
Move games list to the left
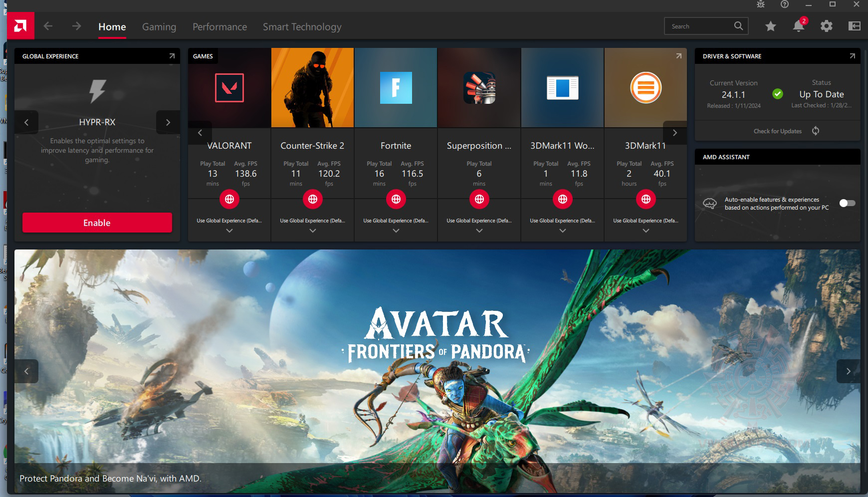200,133
